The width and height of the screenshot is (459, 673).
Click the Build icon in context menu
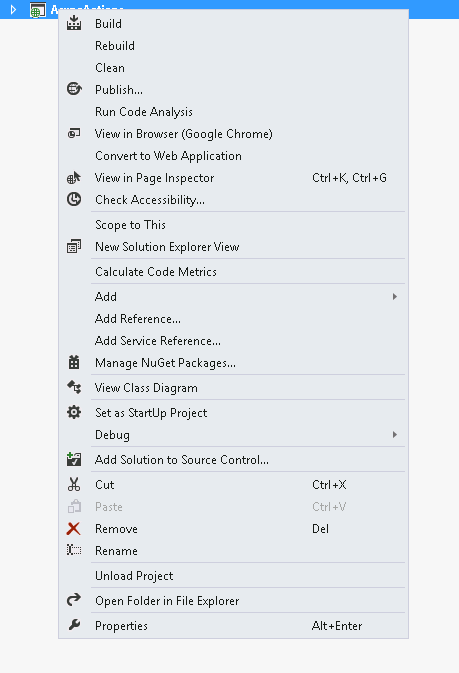tap(74, 23)
